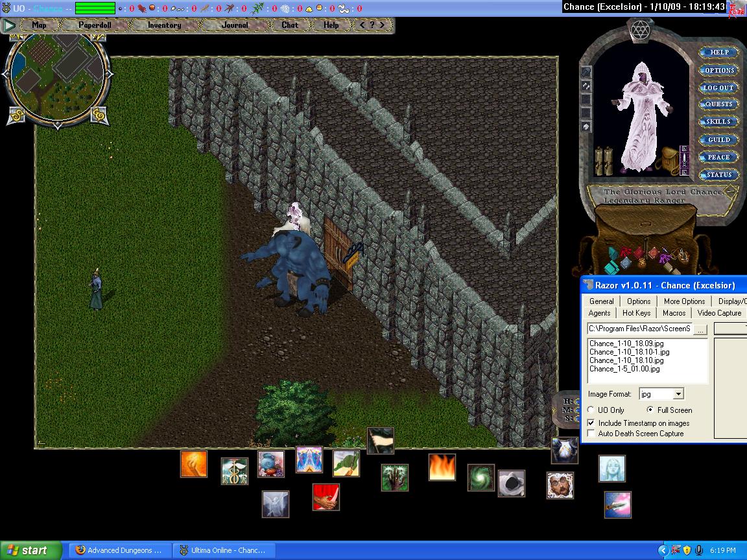
Task: Click the green health bar at top
Action: click(95, 8)
